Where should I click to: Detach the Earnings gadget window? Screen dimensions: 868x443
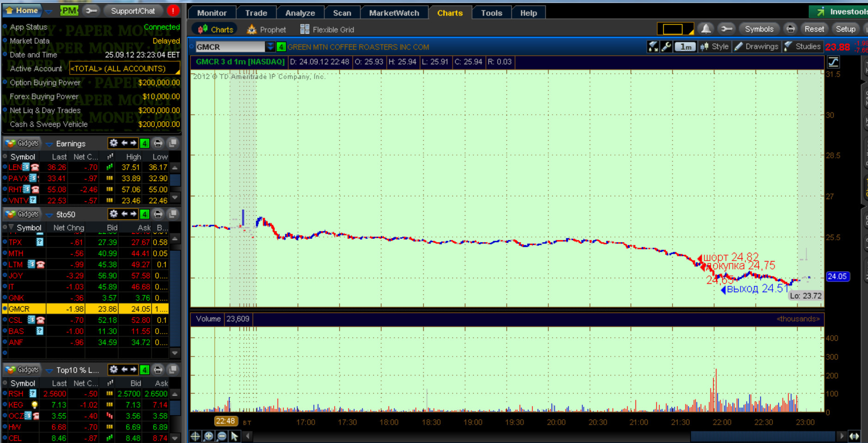[x=173, y=144]
